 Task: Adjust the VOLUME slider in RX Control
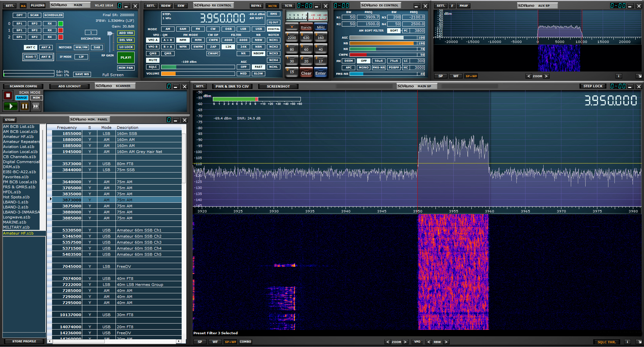[198, 73]
